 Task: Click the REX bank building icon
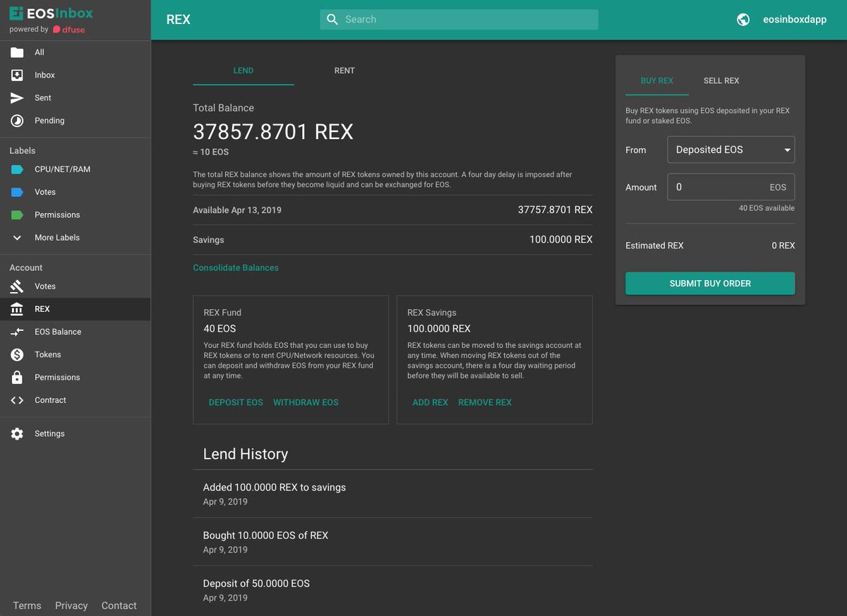(17, 309)
